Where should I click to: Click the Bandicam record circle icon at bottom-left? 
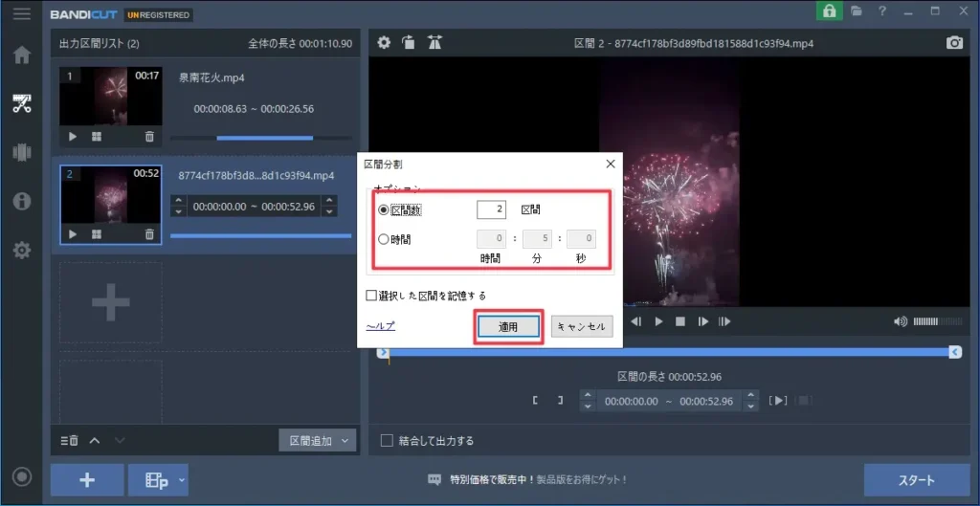pos(22,477)
